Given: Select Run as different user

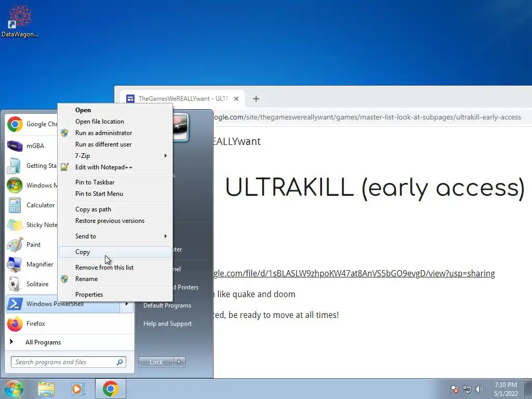Looking at the screenshot, I should pos(115,144).
